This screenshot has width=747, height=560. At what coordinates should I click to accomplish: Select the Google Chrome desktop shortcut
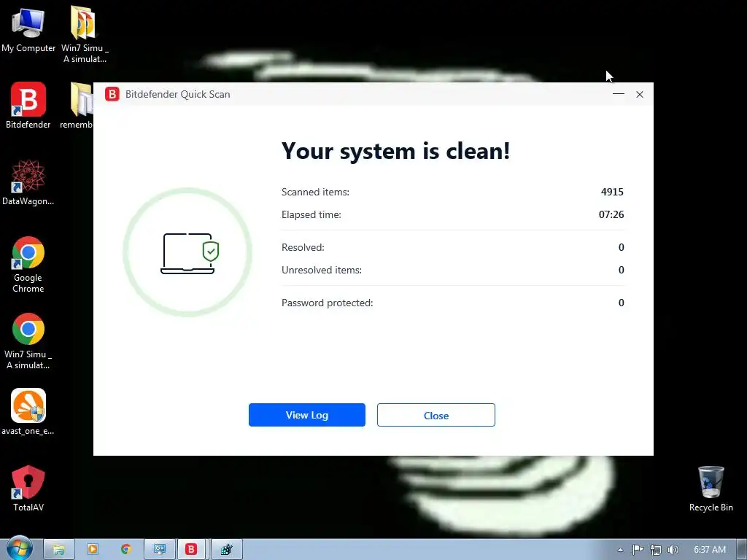28,264
